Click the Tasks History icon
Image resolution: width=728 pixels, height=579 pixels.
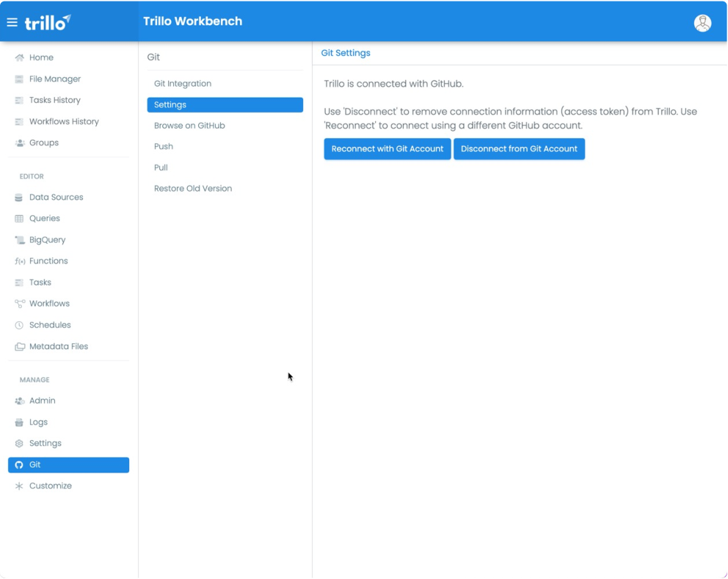(19, 101)
